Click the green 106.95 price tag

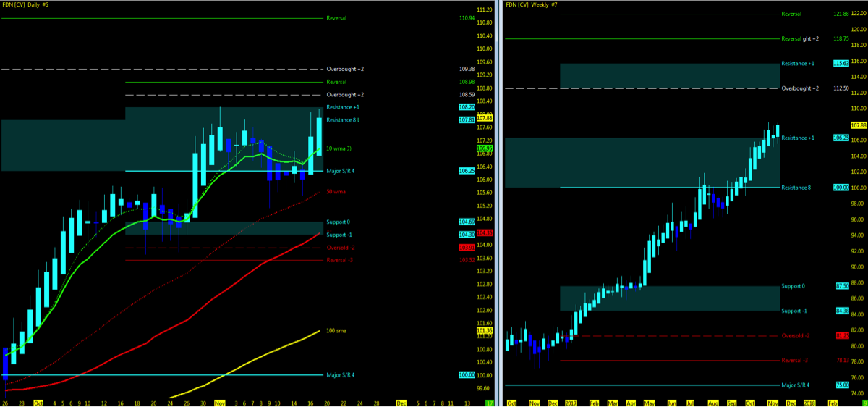coord(485,148)
